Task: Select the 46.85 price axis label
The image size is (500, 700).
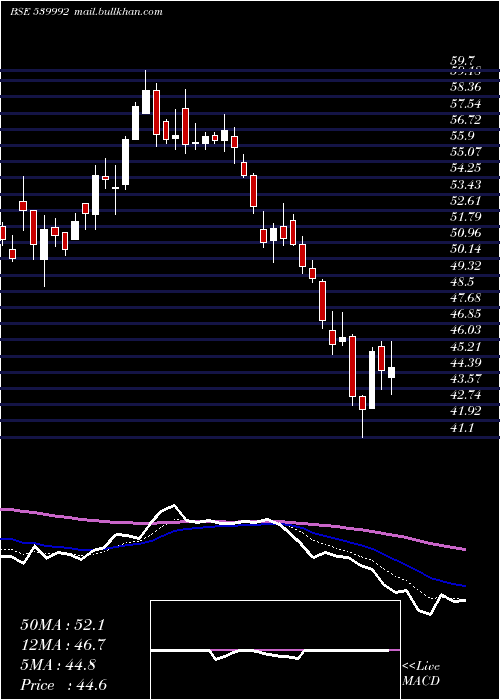Action: click(x=466, y=314)
